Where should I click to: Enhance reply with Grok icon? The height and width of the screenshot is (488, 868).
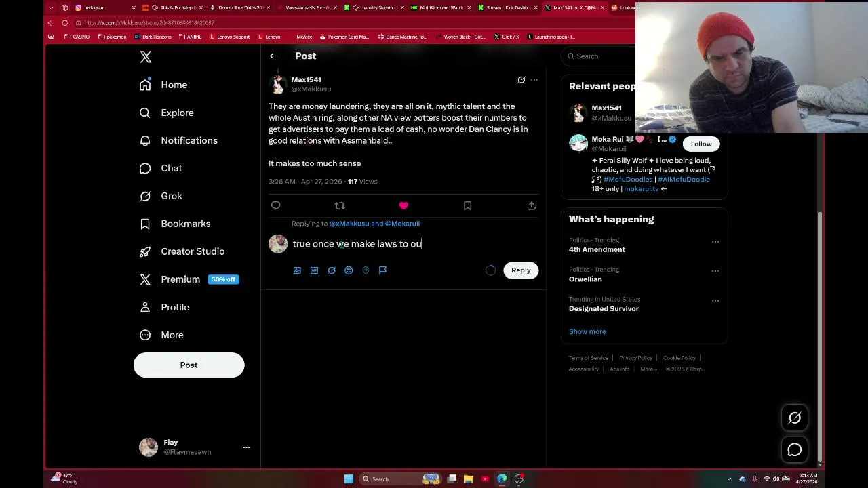coord(332,270)
